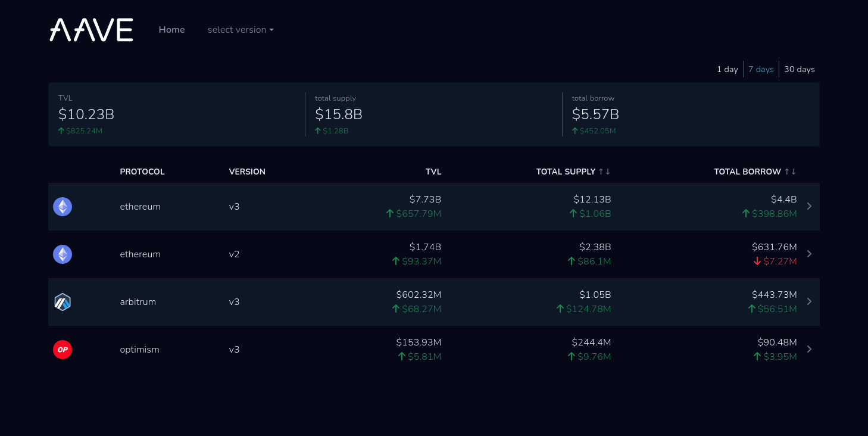Click red down arrow beside $7.27M
The height and width of the screenshot is (436, 868).
click(757, 261)
